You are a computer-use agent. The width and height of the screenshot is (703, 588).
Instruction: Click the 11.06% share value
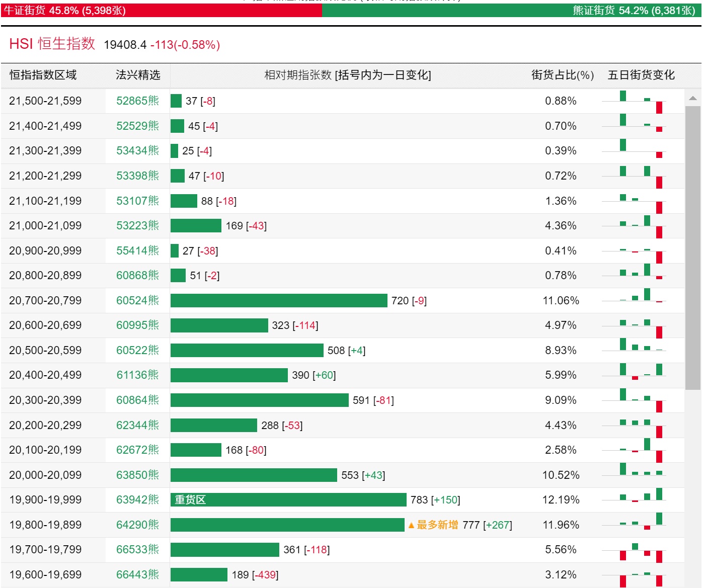[561, 301]
